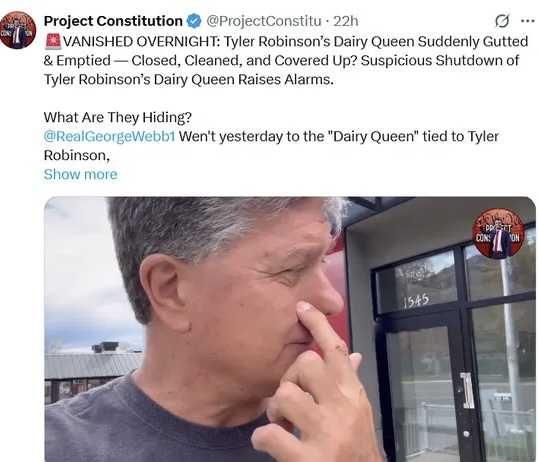Screen dimensions: 538x462
Task: Play the video of the gray-haired man
Action: [290, 330]
